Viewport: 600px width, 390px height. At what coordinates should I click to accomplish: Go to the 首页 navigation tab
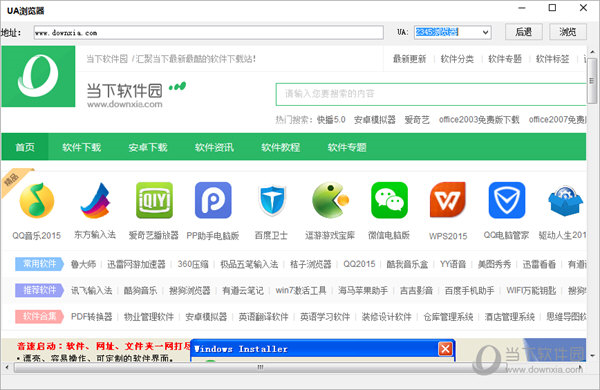coord(25,147)
